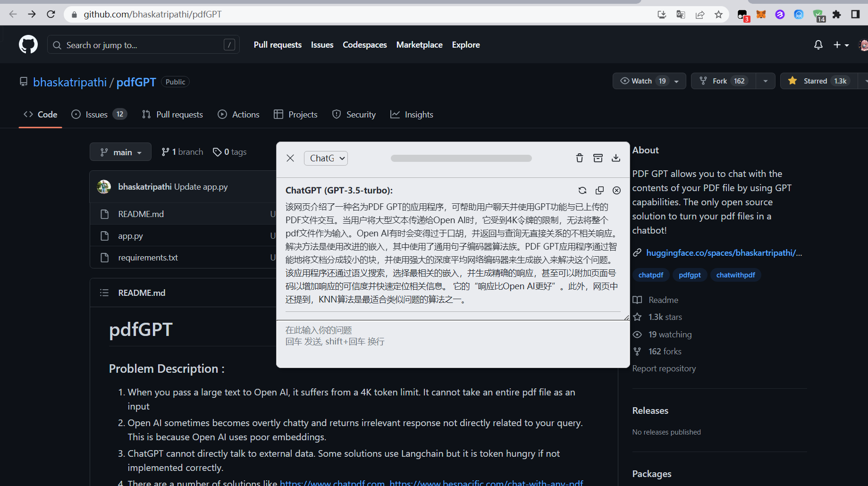Viewport: 868px width, 486px height.
Task: Open the translate page icon
Action: 681,15
